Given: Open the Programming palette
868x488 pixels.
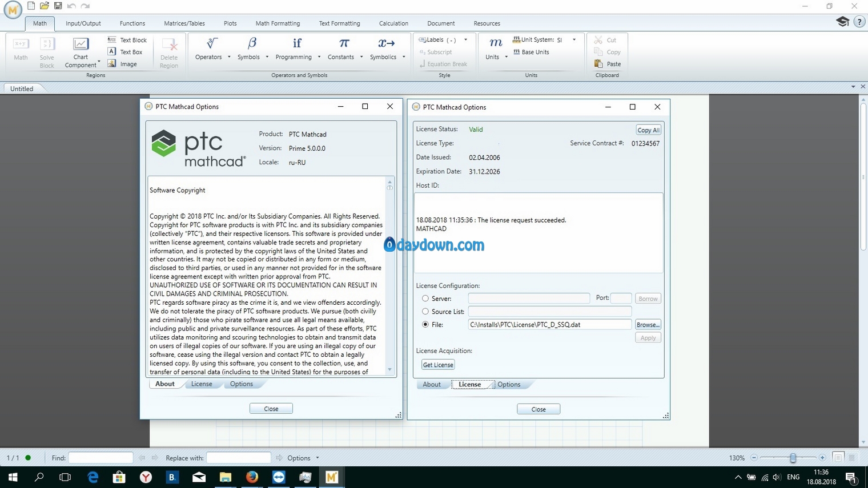Looking at the screenshot, I should click(294, 49).
